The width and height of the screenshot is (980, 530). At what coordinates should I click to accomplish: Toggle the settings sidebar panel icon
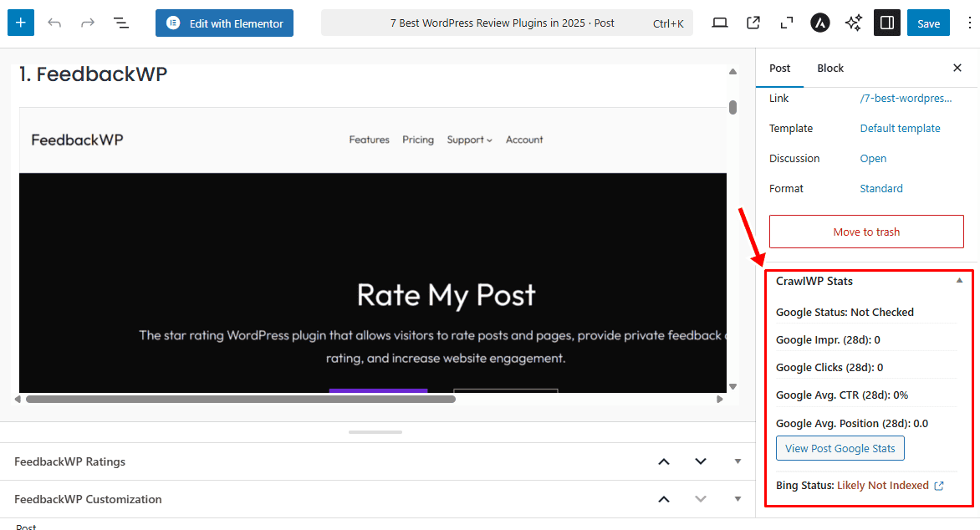click(887, 23)
